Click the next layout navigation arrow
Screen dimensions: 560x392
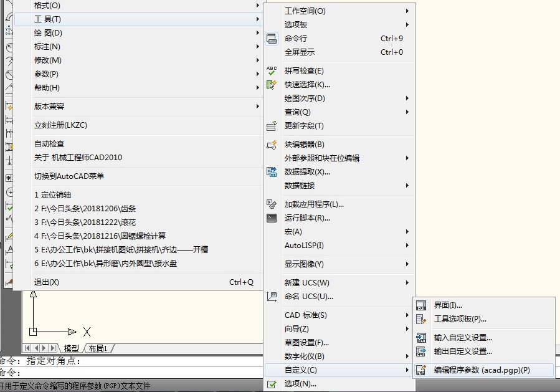[44, 348]
